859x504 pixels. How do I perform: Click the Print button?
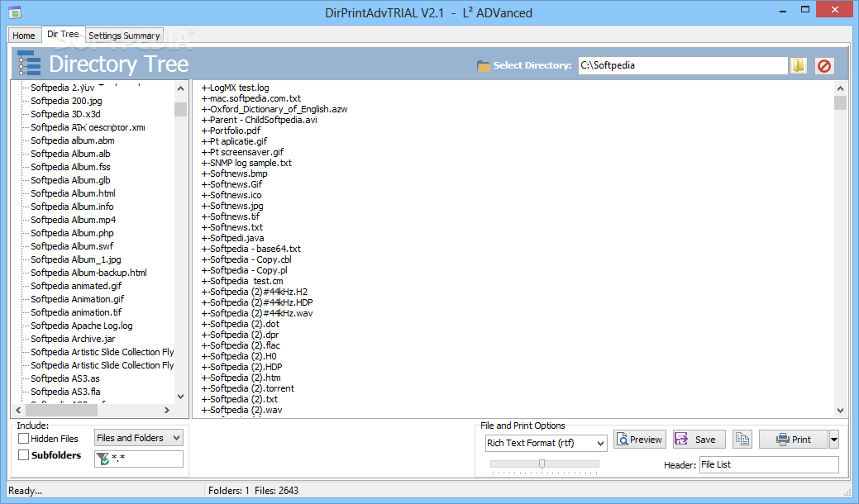tap(793, 440)
